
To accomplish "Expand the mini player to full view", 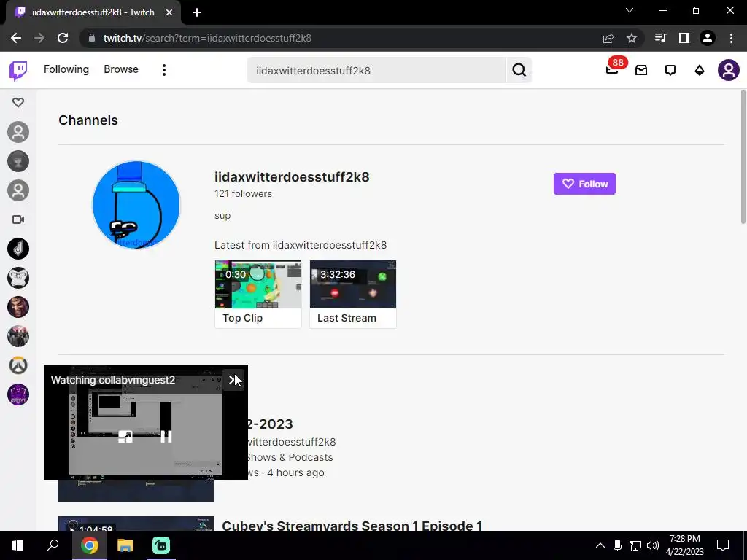I will [x=125, y=437].
